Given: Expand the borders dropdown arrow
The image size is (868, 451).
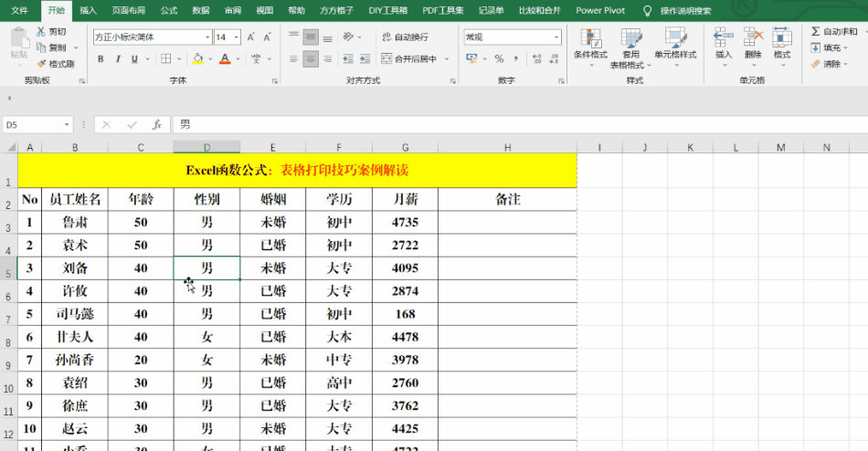Looking at the screenshot, I should [179, 58].
